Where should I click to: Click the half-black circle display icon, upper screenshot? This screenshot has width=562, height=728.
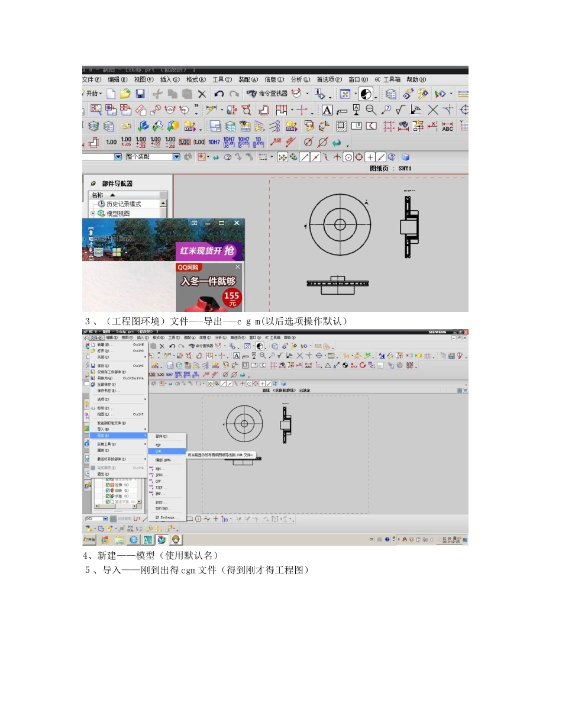tap(366, 94)
